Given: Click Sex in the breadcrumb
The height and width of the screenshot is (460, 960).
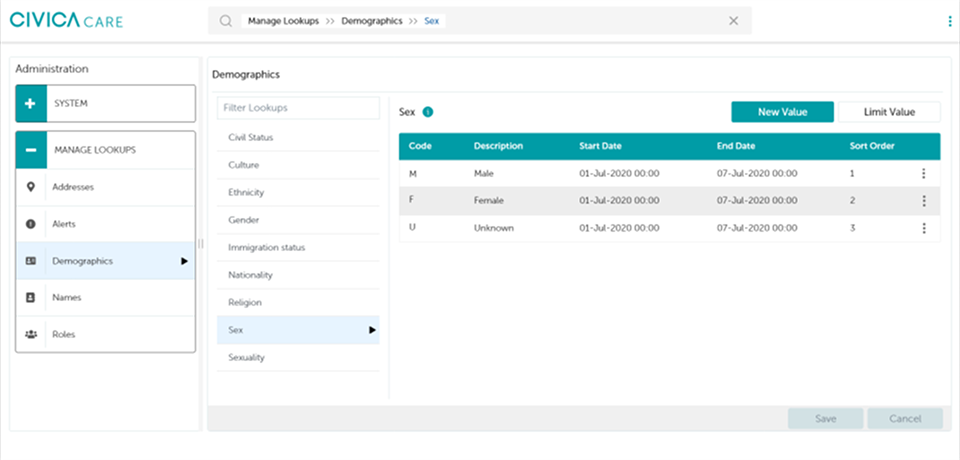Looking at the screenshot, I should tap(432, 21).
